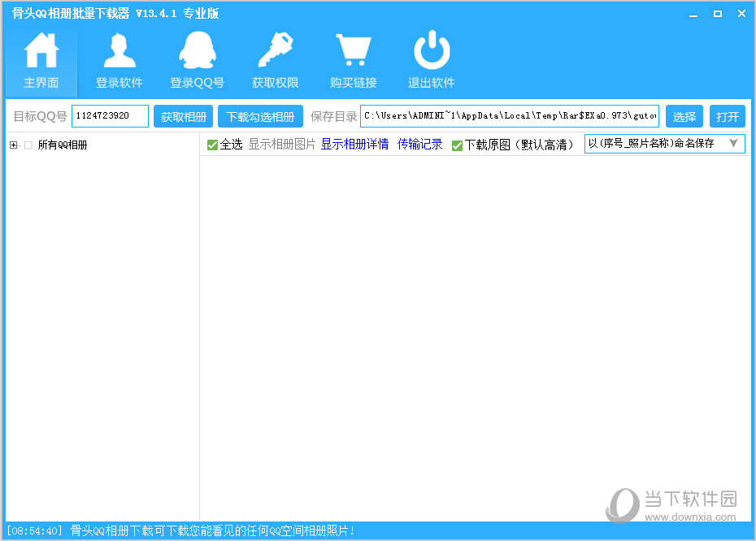The height and width of the screenshot is (541, 756).
Task: Focus the 保存目录 path field
Action: click(510, 116)
